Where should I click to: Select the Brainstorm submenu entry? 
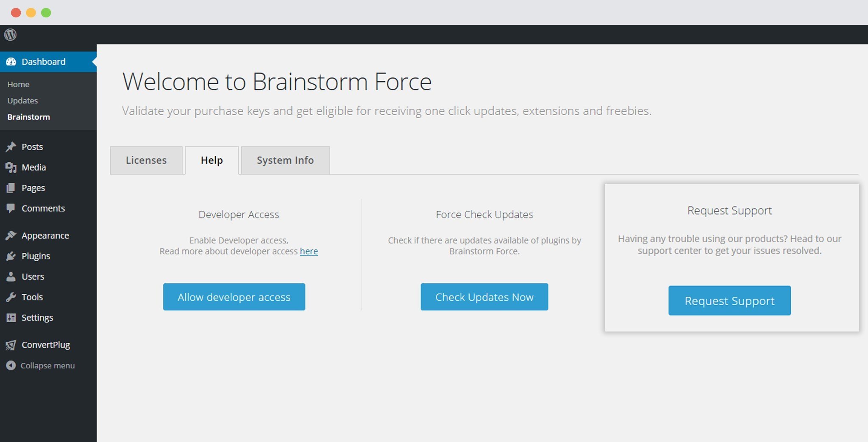click(28, 117)
